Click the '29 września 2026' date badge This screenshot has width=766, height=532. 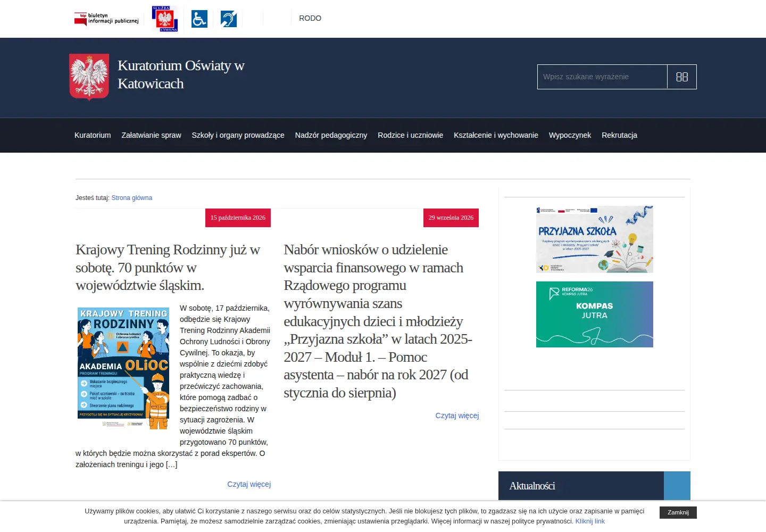click(451, 218)
